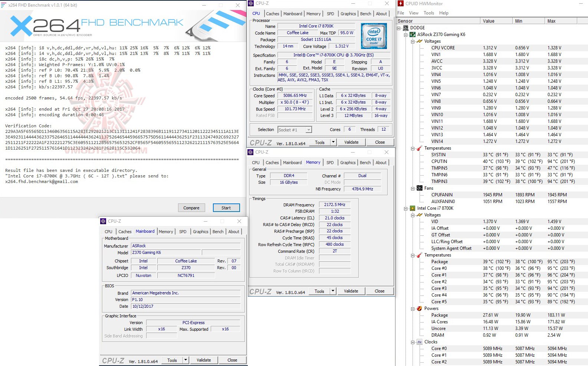The image size is (588, 366).
Task: Click the Value column header
Action: coord(496,21)
